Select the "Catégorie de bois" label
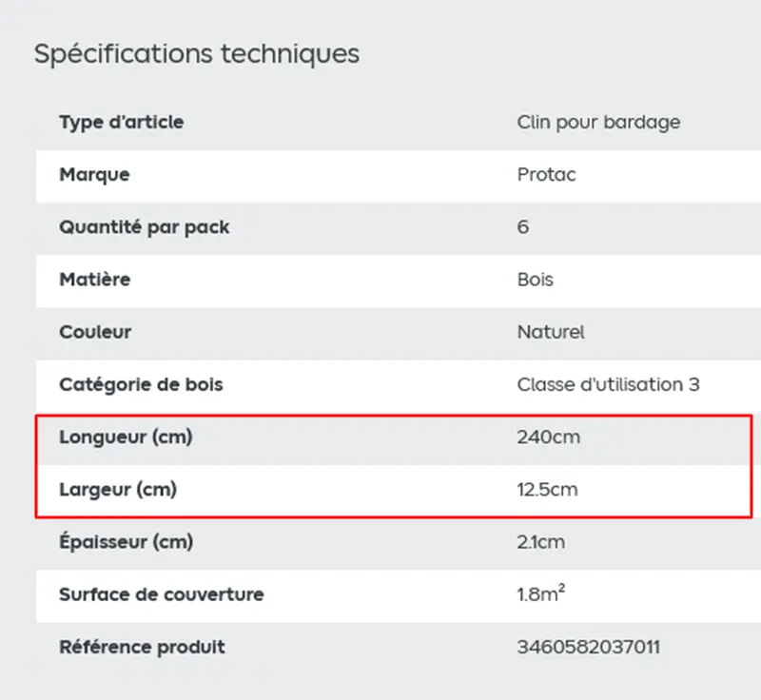 (142, 385)
